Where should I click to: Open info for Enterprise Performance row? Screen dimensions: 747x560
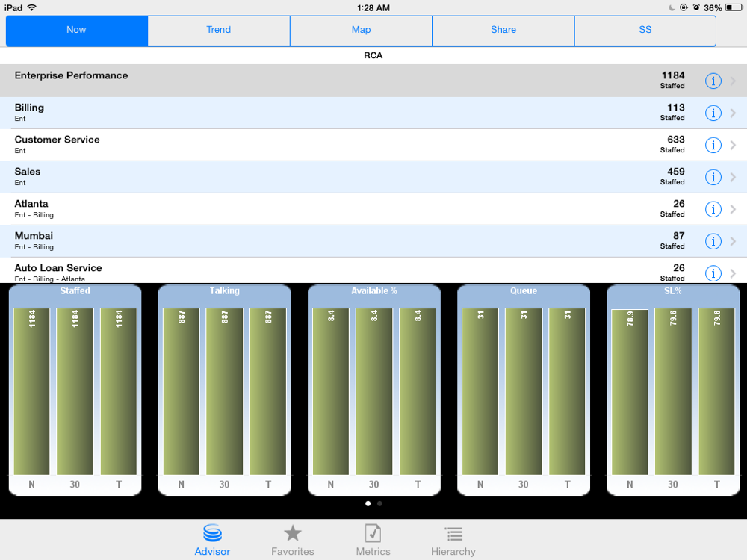[x=713, y=81]
